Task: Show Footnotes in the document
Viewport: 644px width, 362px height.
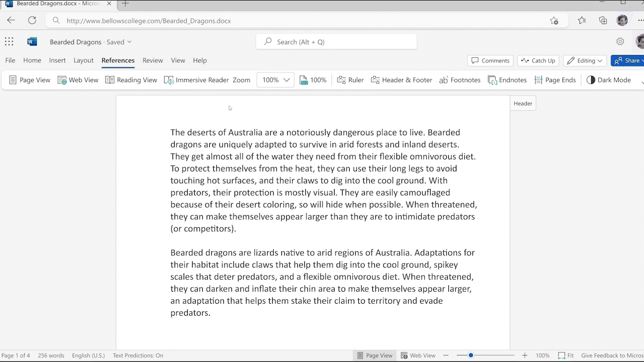Action: (x=459, y=80)
